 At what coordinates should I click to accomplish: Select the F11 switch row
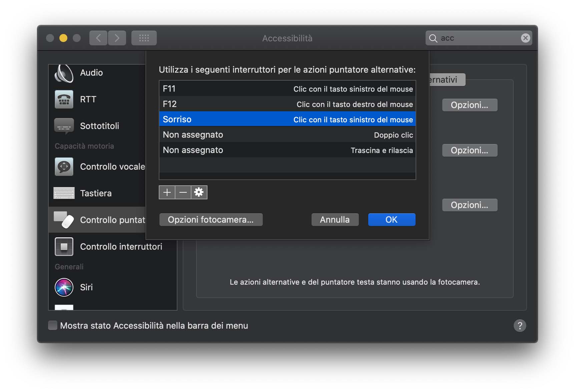287,89
